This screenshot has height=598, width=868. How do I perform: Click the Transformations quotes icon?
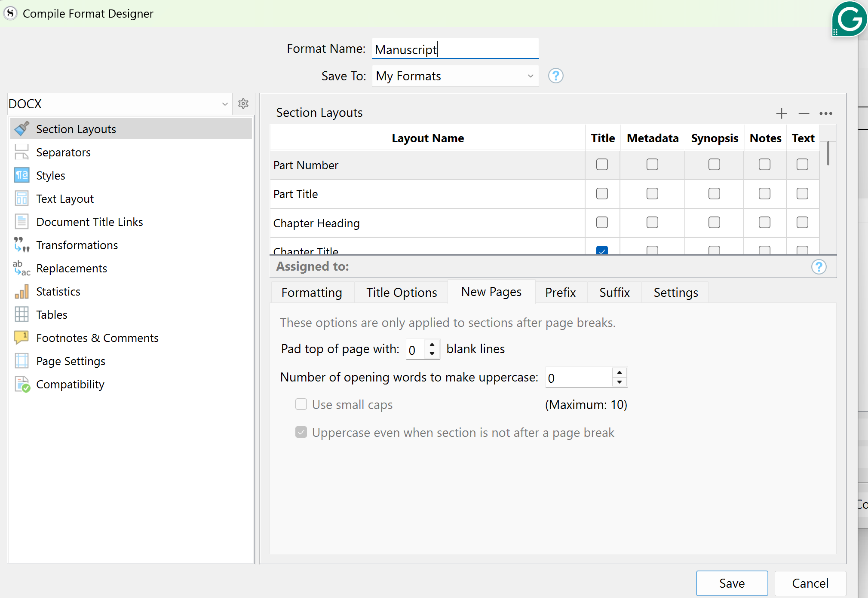[21, 245]
